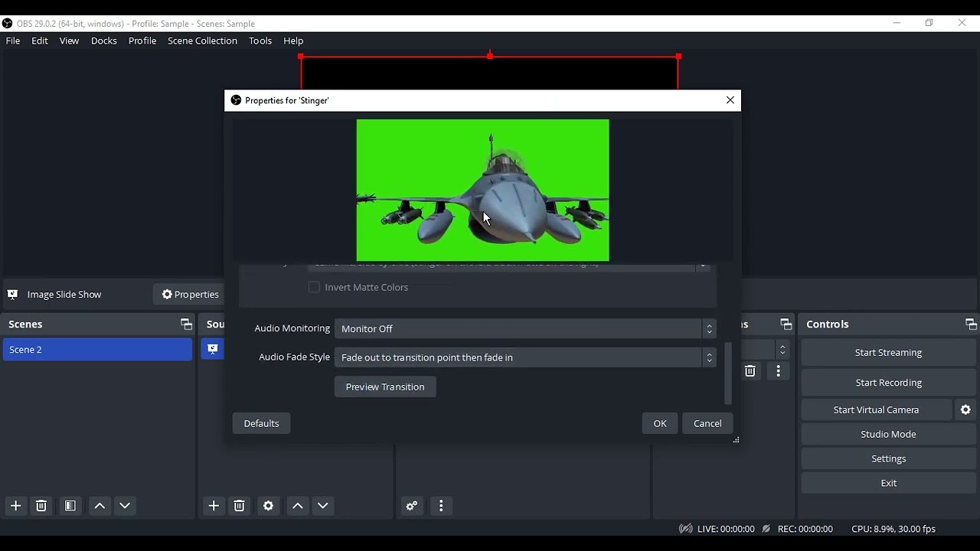This screenshot has height=551, width=980.
Task: Enable Studio Mode
Action: pos(888,435)
